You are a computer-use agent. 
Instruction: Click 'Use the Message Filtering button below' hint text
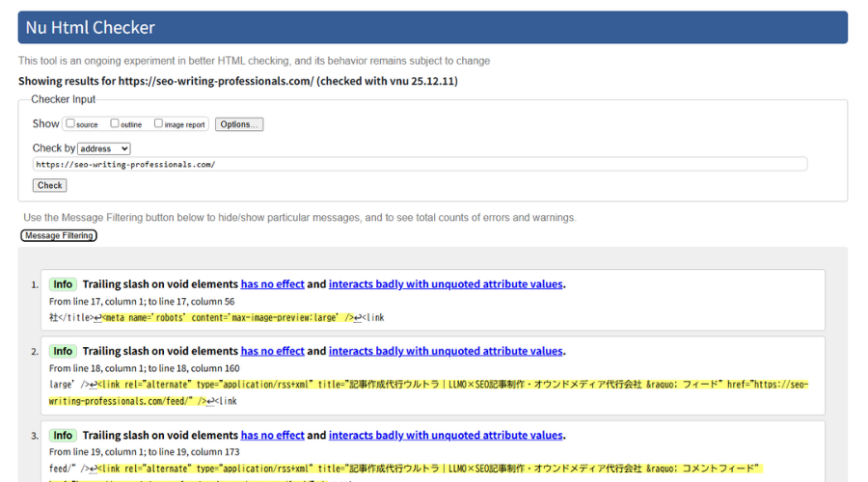tap(300, 218)
